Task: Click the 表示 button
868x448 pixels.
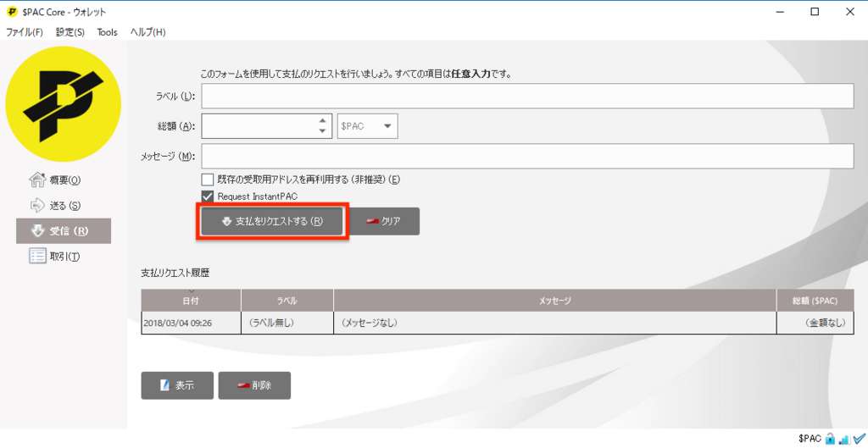Action: point(177,385)
